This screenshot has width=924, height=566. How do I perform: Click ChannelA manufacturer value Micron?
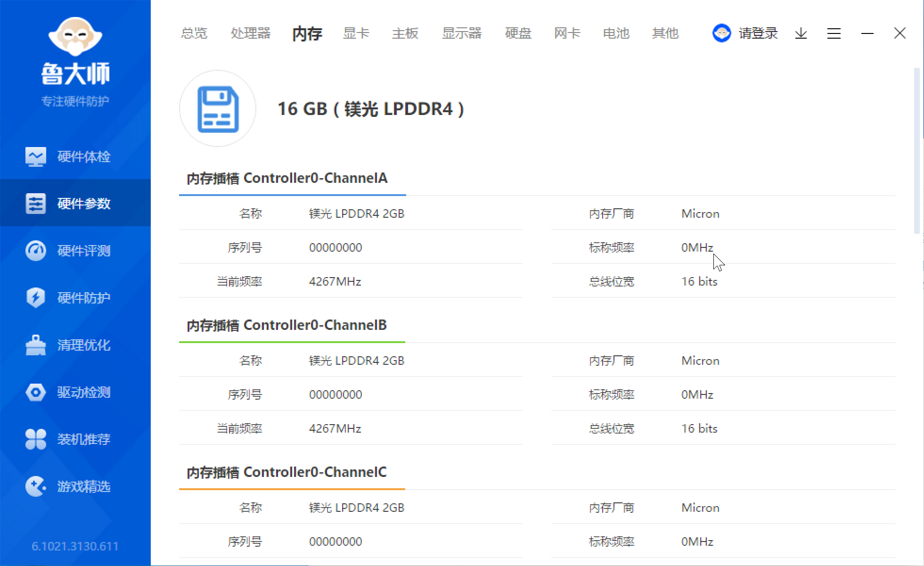(700, 213)
